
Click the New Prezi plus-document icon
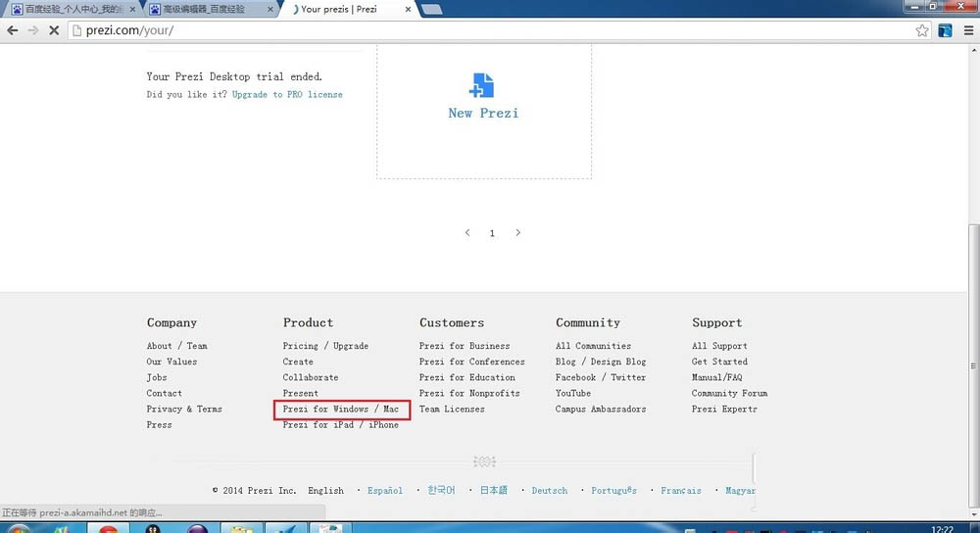481,85
